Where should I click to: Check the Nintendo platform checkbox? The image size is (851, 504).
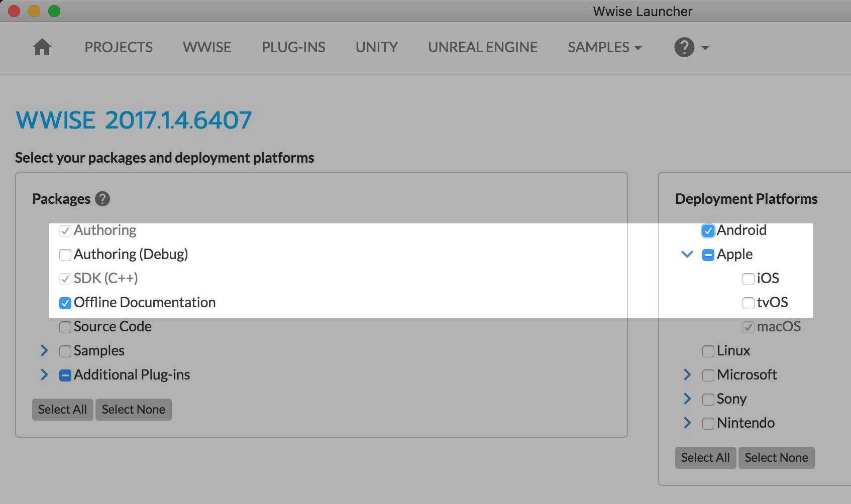pos(708,424)
